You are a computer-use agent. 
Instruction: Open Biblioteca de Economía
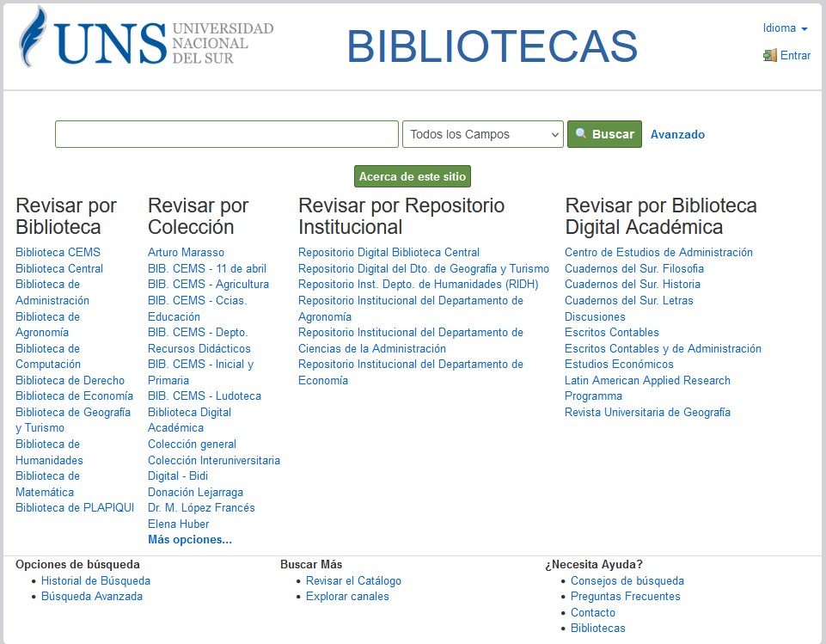click(74, 396)
